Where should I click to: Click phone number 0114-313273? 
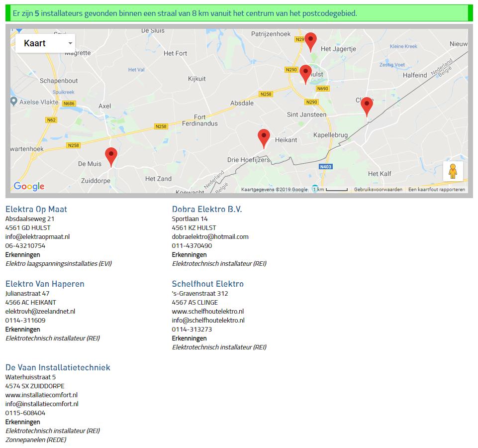tap(192, 330)
